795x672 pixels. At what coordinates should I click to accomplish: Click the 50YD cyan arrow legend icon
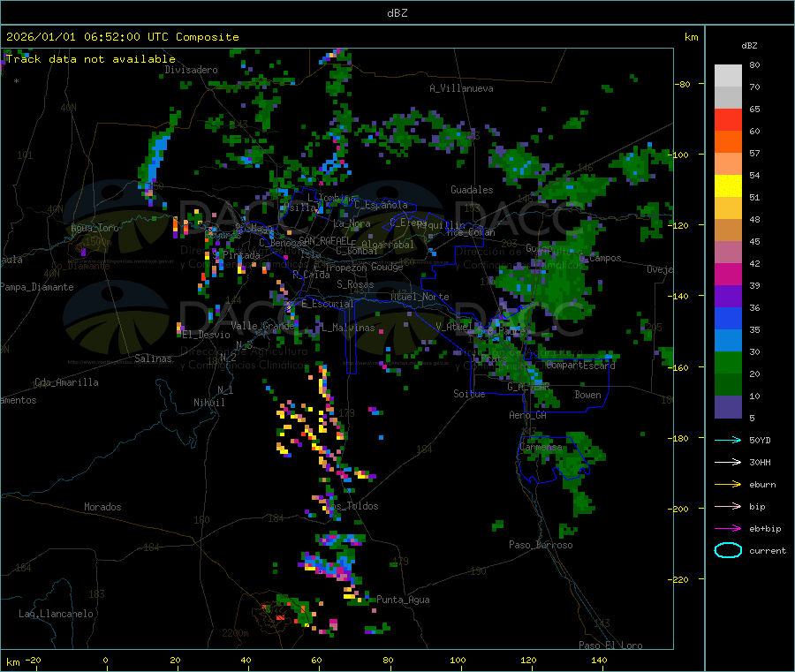[x=728, y=440]
